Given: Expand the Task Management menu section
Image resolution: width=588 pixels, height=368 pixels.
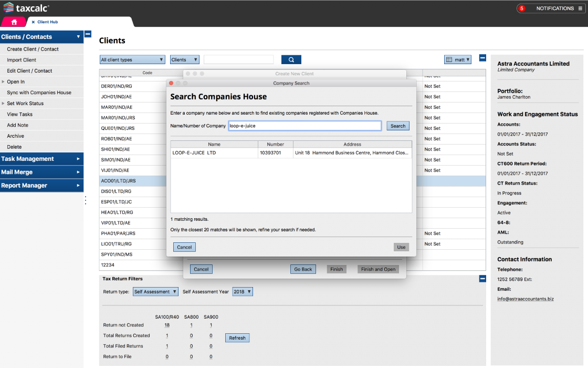Looking at the screenshot, I should pyautogui.click(x=41, y=159).
